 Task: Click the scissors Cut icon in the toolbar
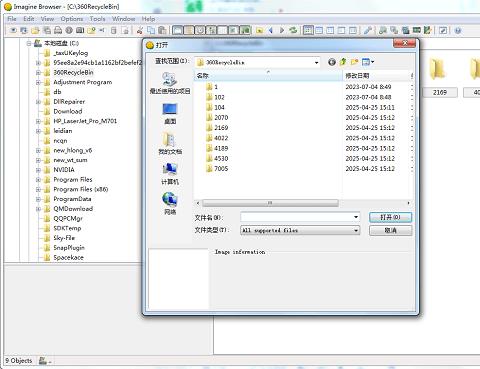pos(140,31)
